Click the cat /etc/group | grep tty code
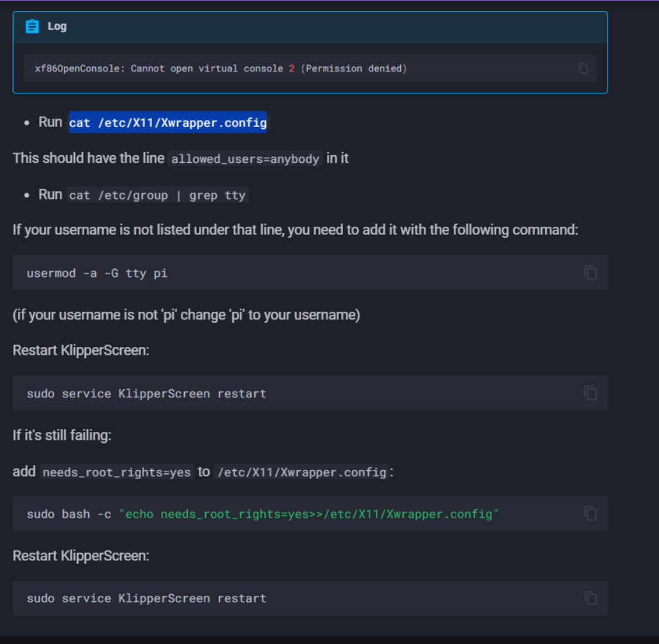Image resolution: width=659 pixels, height=644 pixels. click(158, 195)
